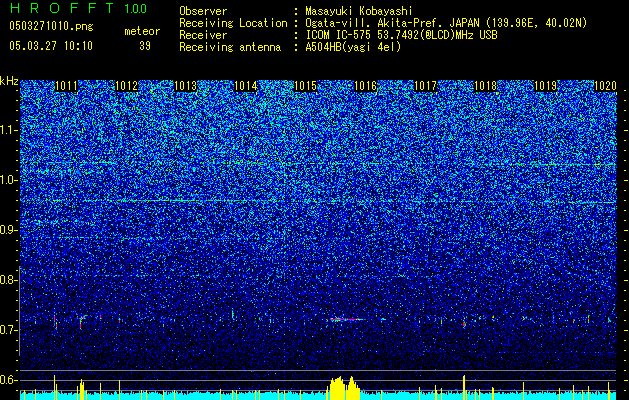Click the ICOM IC-575 receiver value
The height and width of the screenshot is (400, 629).
tap(401, 35)
